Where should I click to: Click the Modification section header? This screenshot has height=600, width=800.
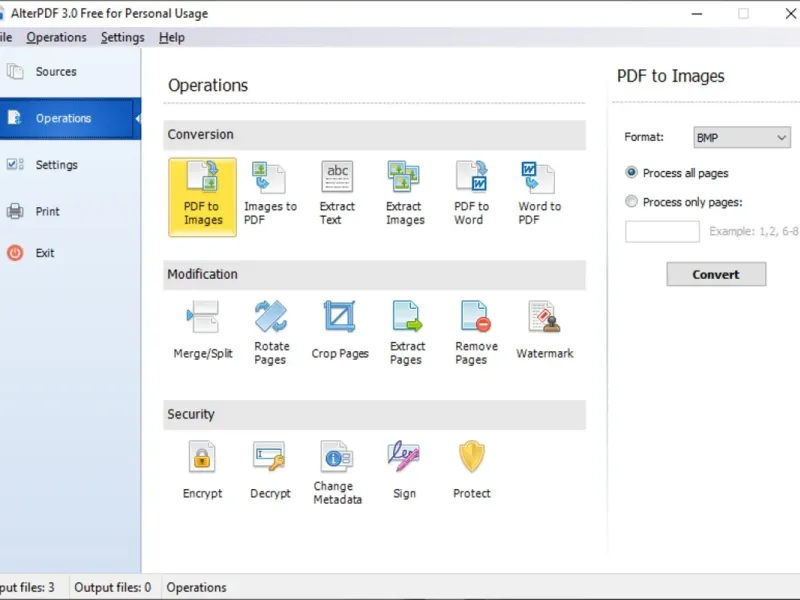coord(374,274)
